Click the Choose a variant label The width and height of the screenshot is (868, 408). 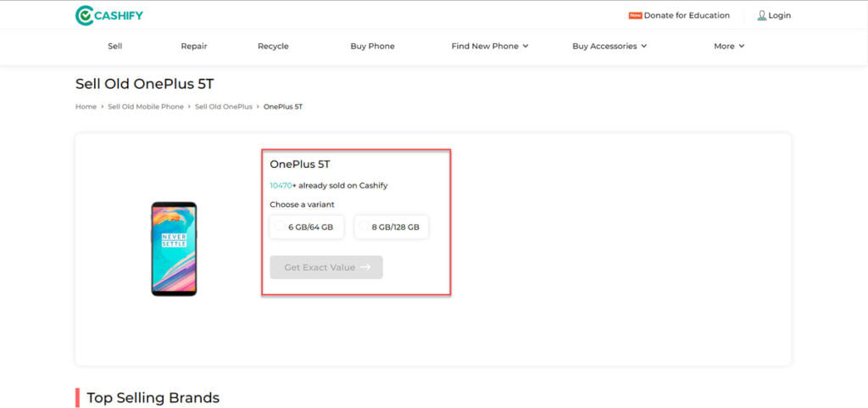coord(303,204)
